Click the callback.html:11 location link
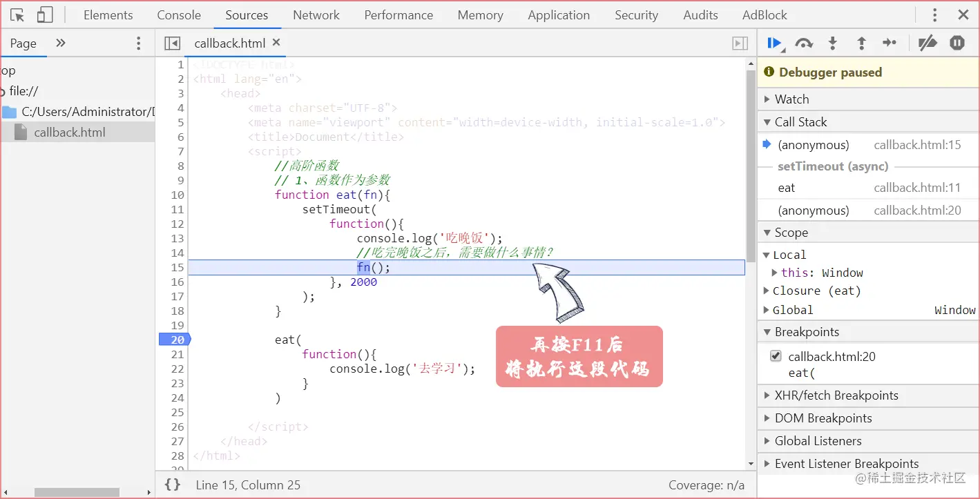Screen dimensions: 980x499 (x=917, y=188)
